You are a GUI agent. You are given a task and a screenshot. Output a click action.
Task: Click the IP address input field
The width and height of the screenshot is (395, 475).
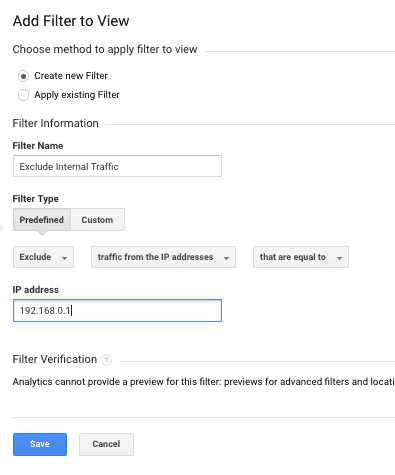tap(117, 311)
